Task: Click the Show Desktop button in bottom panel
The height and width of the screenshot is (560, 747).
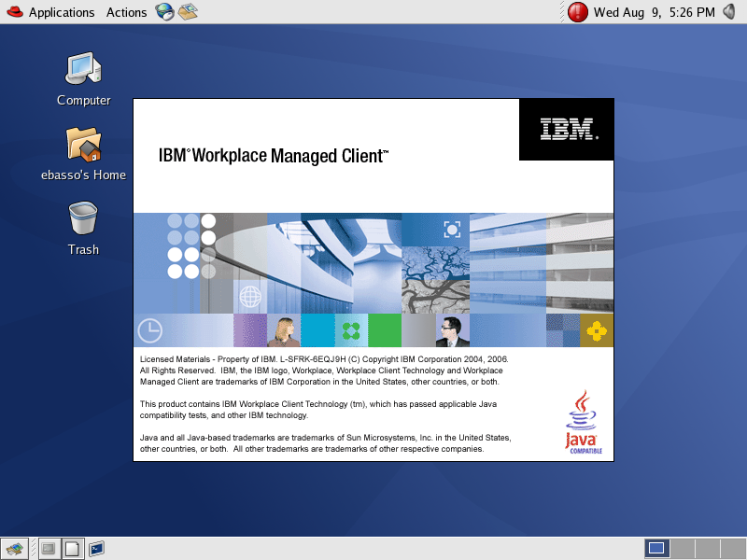Action: tap(14, 549)
